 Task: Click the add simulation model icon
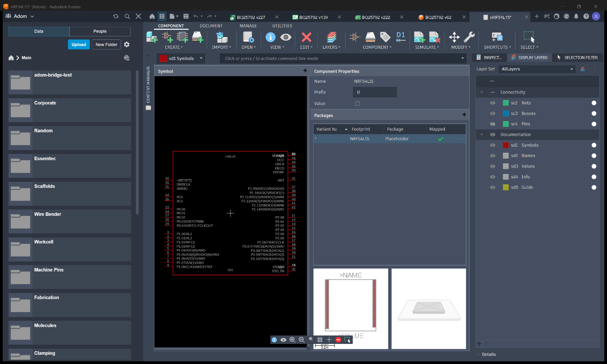(x=419, y=37)
